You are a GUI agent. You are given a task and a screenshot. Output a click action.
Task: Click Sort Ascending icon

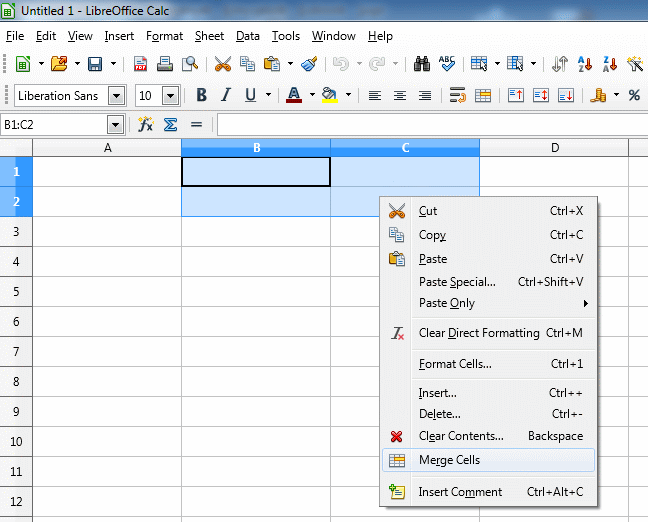(x=585, y=64)
